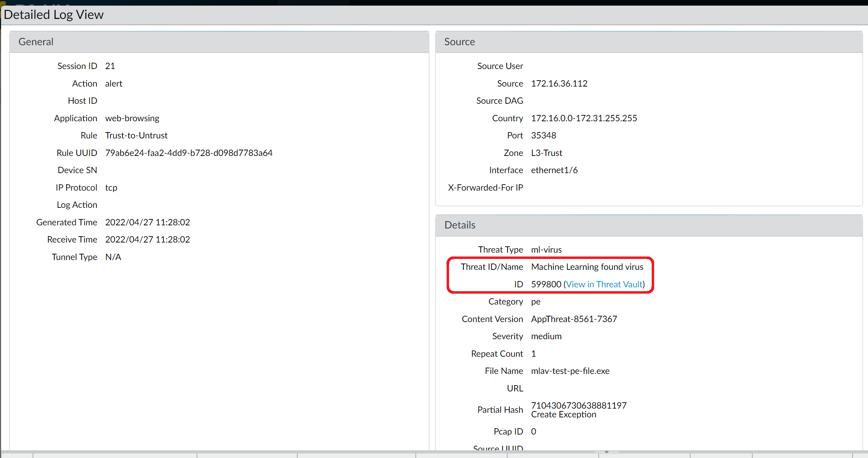
Task: Click the ethernet1/6 interface value
Action: [x=554, y=170]
